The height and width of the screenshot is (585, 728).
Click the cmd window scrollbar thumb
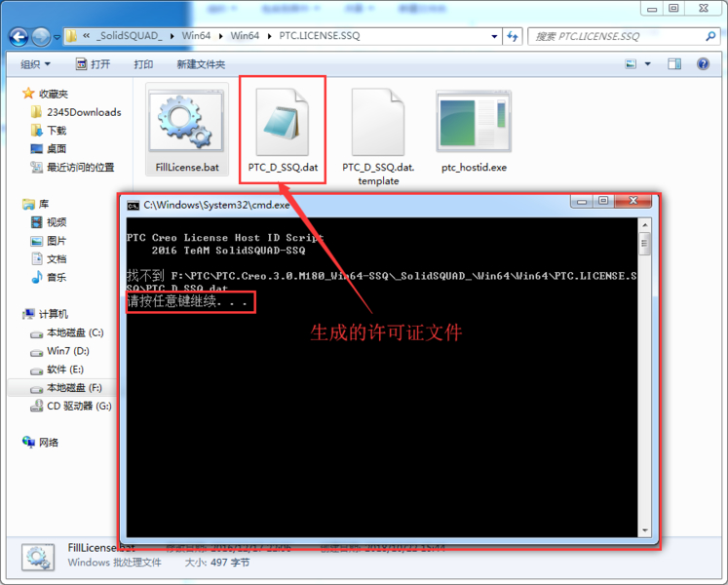tap(644, 244)
